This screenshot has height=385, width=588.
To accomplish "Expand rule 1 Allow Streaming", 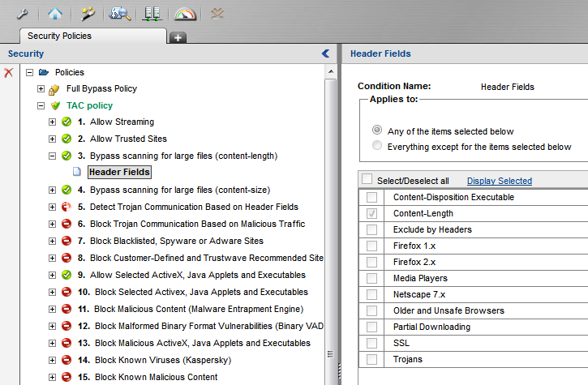I will 53,122.
